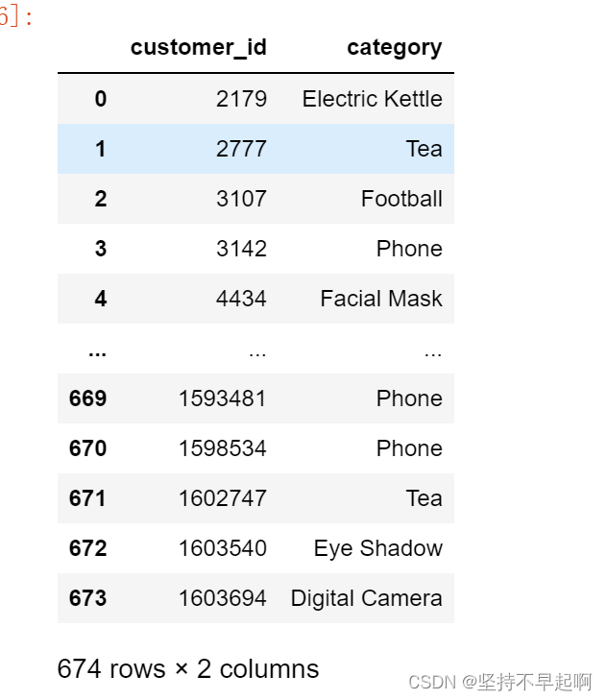The height and width of the screenshot is (700, 607).
Task: Click the 674 rows × 2 columns summary text
Action: point(187,668)
